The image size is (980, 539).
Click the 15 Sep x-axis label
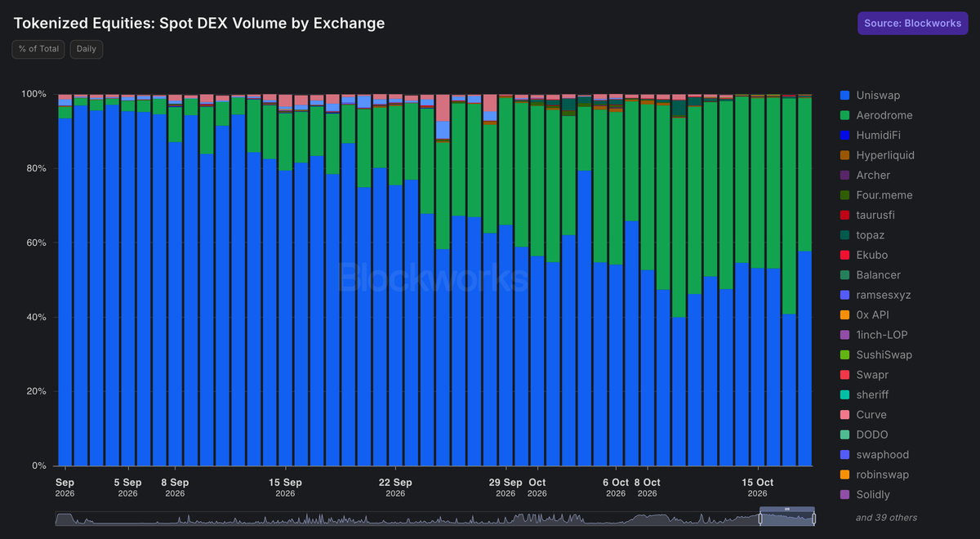[x=285, y=488]
